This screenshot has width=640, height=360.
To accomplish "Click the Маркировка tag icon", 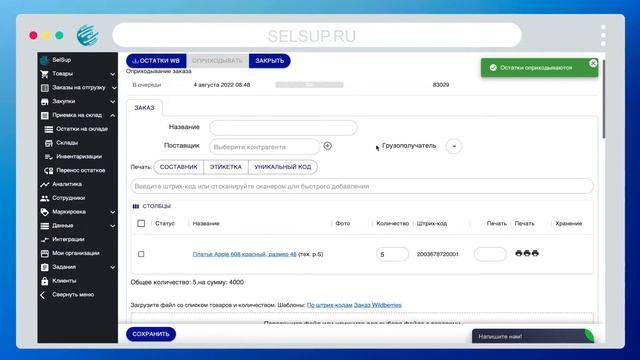I will (x=44, y=212).
